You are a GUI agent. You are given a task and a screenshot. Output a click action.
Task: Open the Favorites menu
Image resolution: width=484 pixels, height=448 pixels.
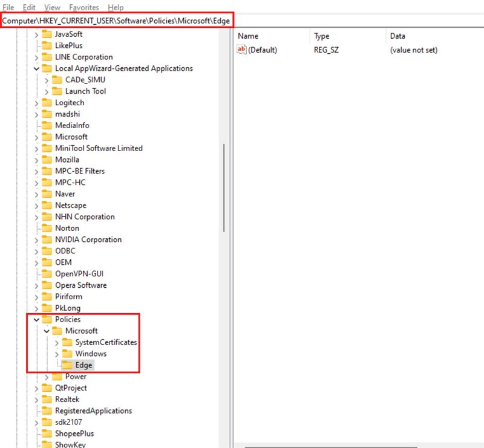(x=84, y=7)
